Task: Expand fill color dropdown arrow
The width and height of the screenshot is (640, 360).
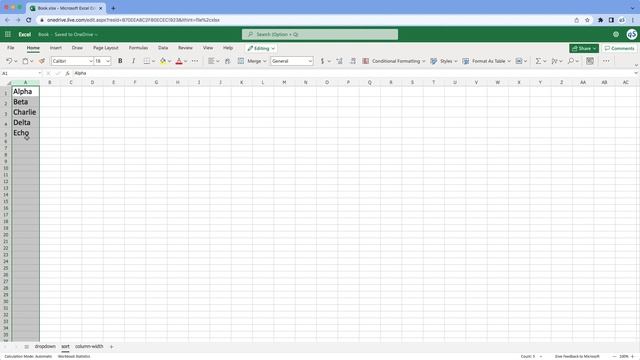Action: (x=169, y=61)
